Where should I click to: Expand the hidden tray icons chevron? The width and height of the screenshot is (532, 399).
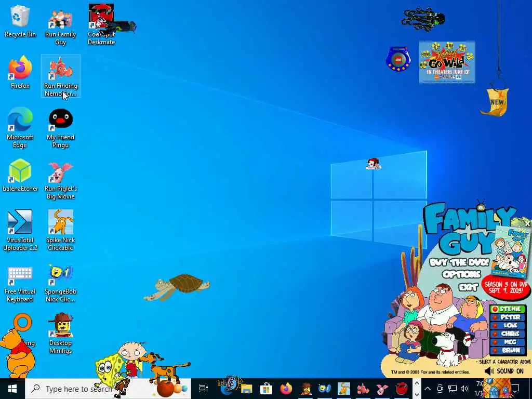point(428,389)
